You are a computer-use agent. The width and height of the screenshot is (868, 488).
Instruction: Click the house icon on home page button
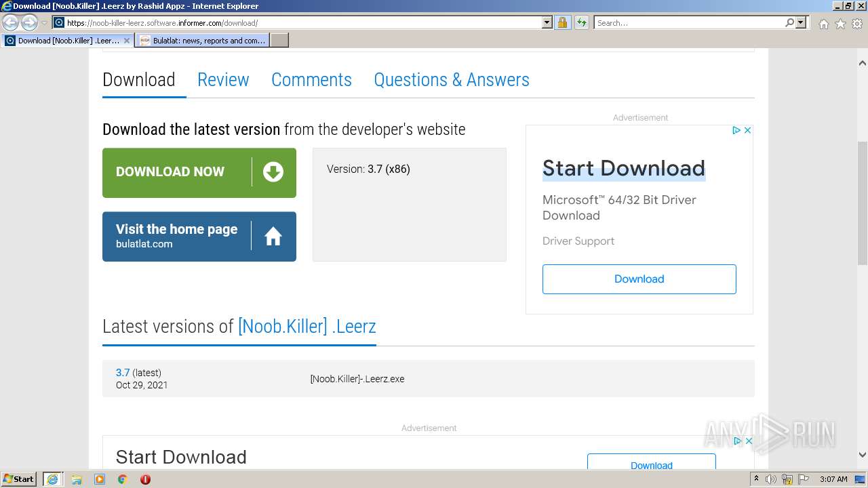tap(273, 236)
